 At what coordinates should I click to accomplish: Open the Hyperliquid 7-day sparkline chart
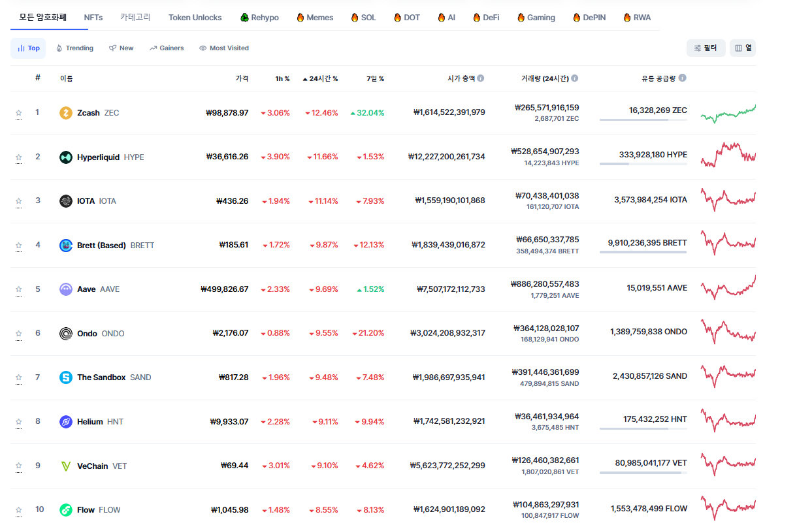(x=728, y=155)
